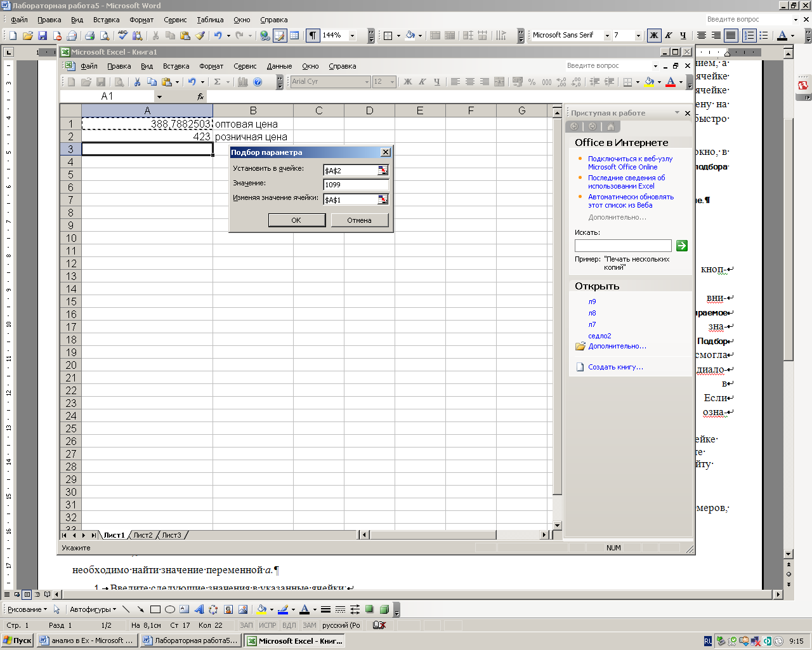812x650 pixels.
Task: Click Word's Spelling check icon
Action: (x=123, y=36)
